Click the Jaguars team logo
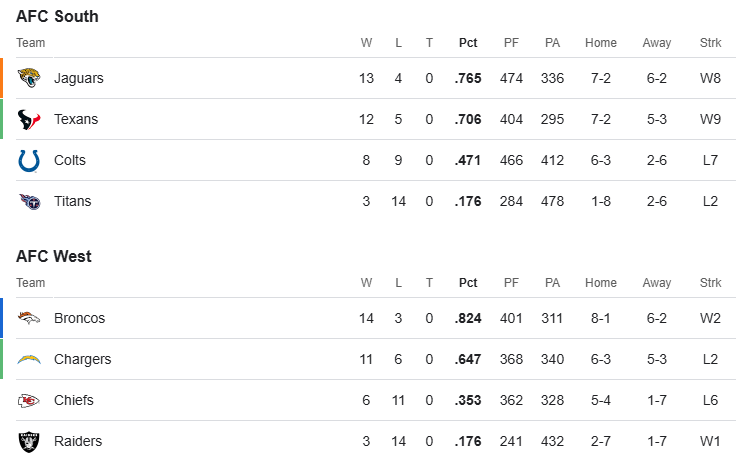Image resolution: width=742 pixels, height=459 pixels. tap(30, 78)
